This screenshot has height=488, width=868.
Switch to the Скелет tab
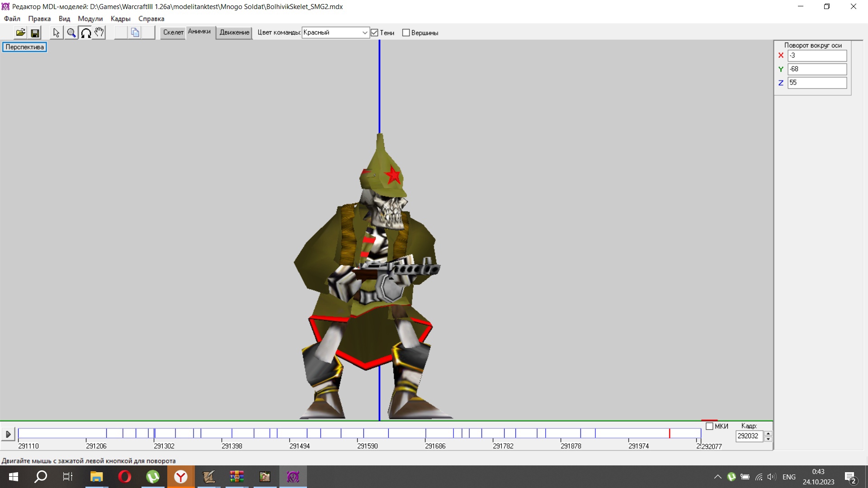coord(173,33)
